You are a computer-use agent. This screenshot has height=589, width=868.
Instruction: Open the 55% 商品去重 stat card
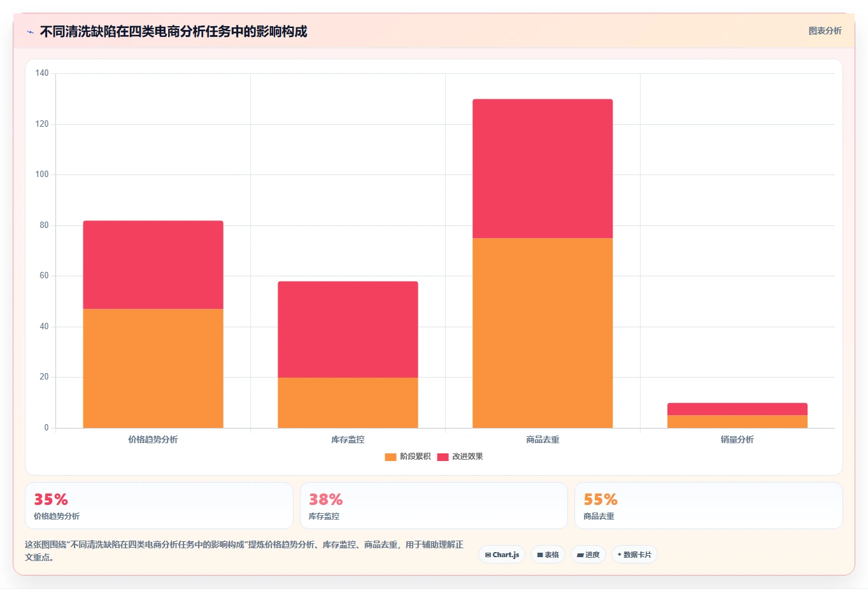[709, 506]
